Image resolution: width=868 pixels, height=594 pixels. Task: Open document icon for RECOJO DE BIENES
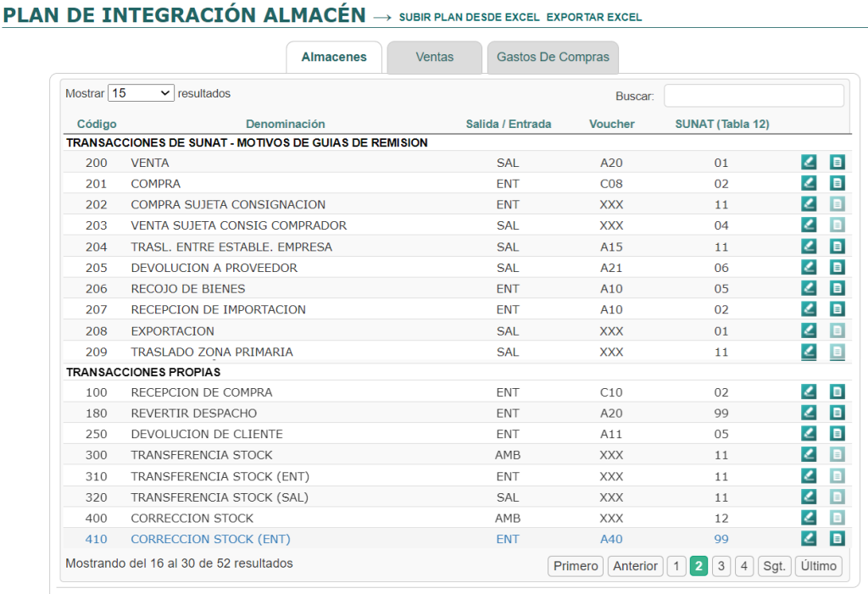coord(837,288)
